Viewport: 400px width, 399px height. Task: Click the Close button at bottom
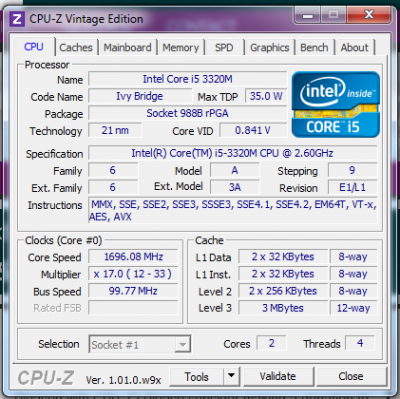coord(351,376)
